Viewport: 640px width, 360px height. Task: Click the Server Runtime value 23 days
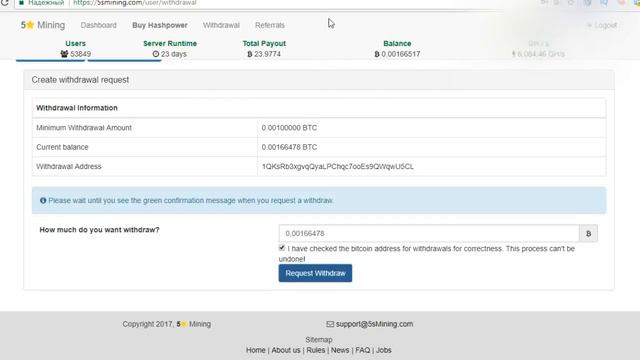click(x=173, y=54)
